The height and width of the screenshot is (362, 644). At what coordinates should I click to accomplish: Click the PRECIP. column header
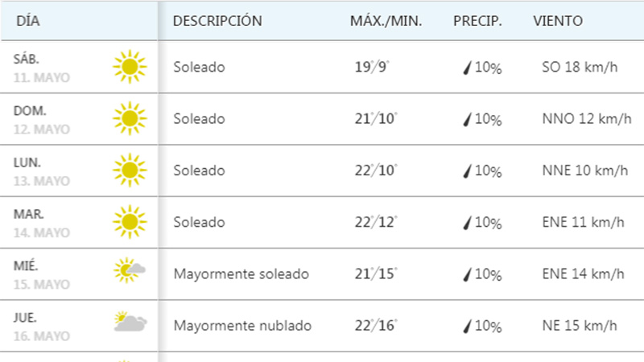[477, 21]
